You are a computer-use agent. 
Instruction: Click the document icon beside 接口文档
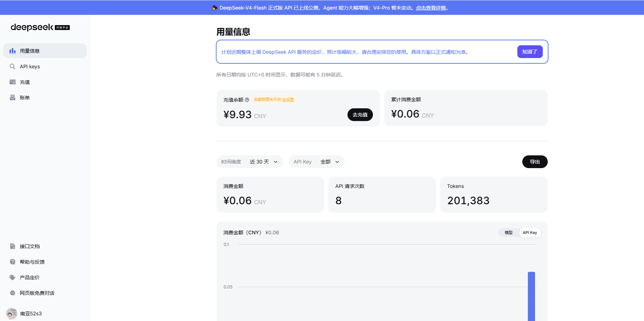click(12, 246)
